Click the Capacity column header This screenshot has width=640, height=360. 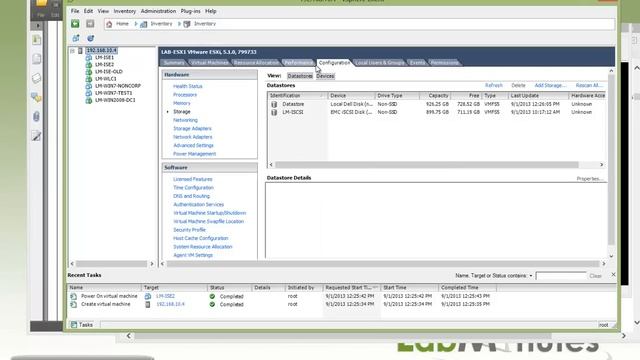pos(436,96)
